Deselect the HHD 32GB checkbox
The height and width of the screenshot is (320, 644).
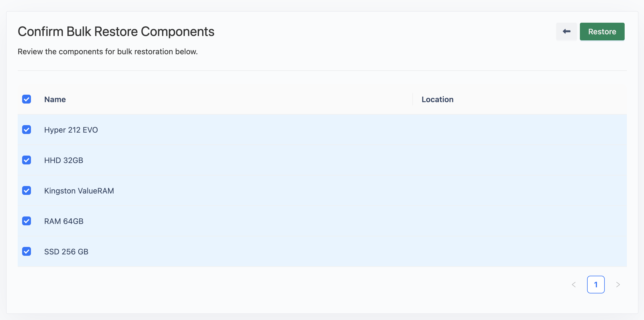[x=27, y=160]
